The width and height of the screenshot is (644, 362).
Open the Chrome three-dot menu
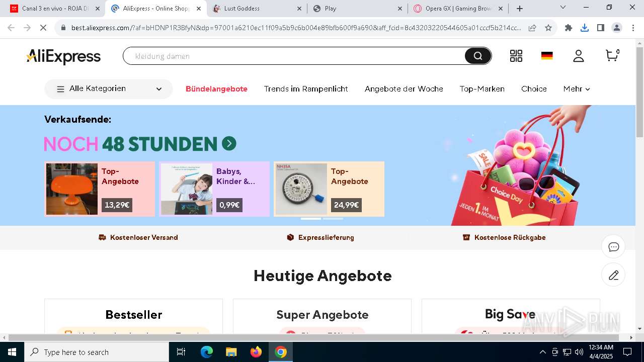pos(633,28)
